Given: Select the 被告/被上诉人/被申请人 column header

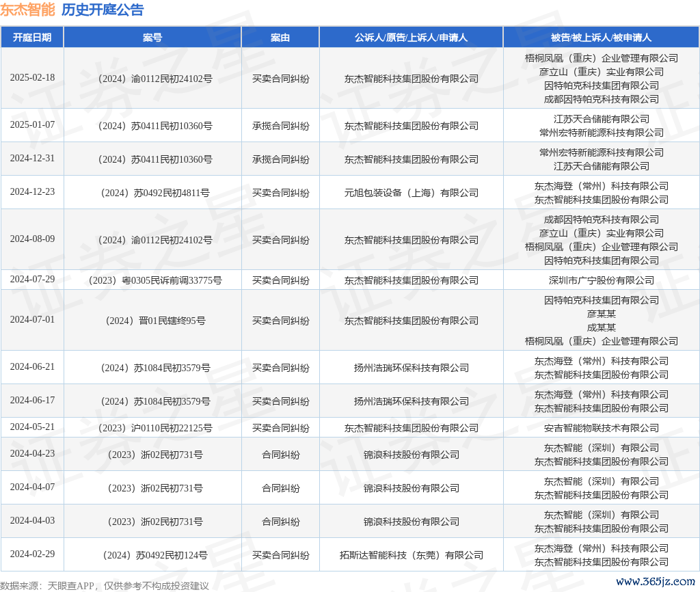Looking at the screenshot, I should 602,38.
